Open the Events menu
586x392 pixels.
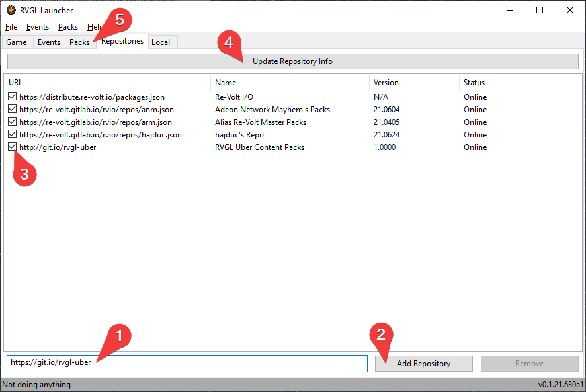(38, 27)
